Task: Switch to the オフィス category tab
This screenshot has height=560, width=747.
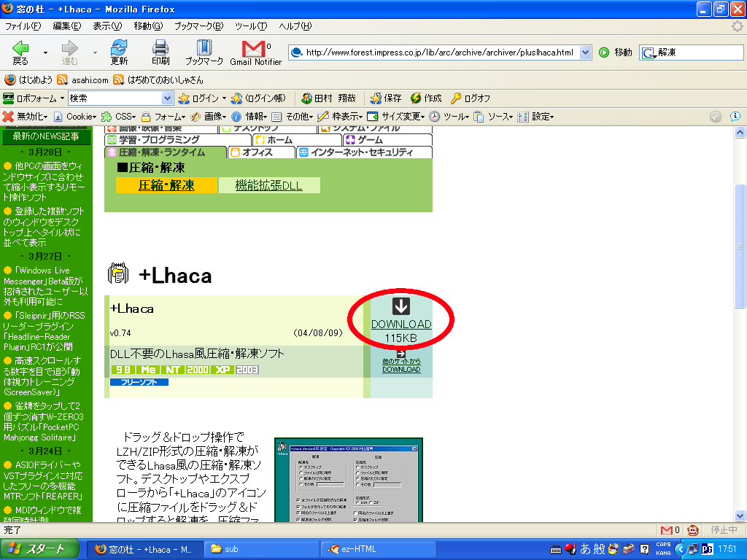Action: coord(262,152)
